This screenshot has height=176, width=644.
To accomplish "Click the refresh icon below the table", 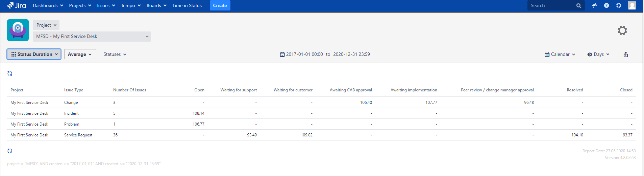I will tap(10, 151).
